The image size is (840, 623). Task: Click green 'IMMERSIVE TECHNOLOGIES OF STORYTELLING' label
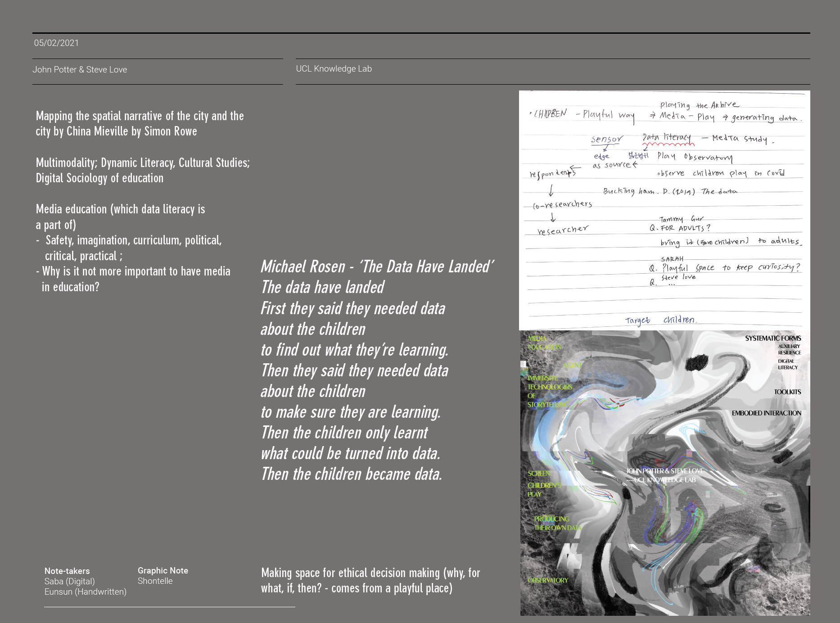[550, 391]
